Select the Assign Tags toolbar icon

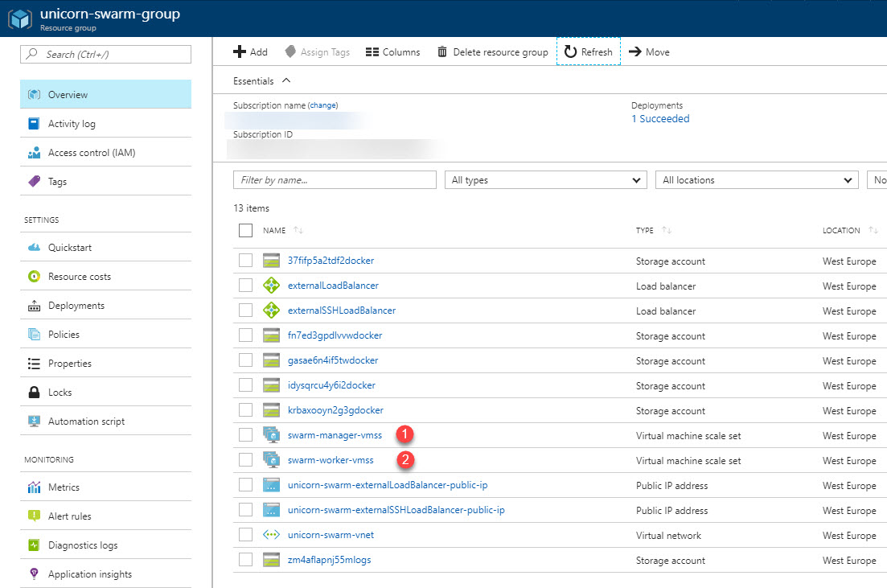pos(318,51)
